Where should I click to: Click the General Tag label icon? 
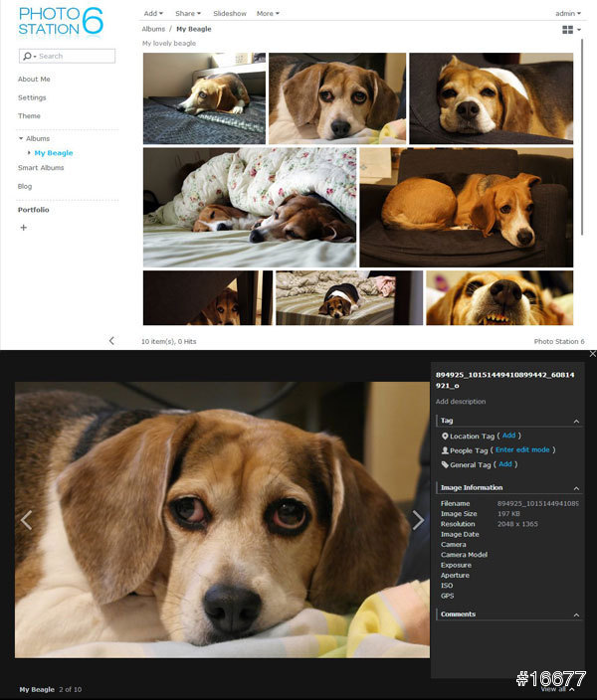445,464
